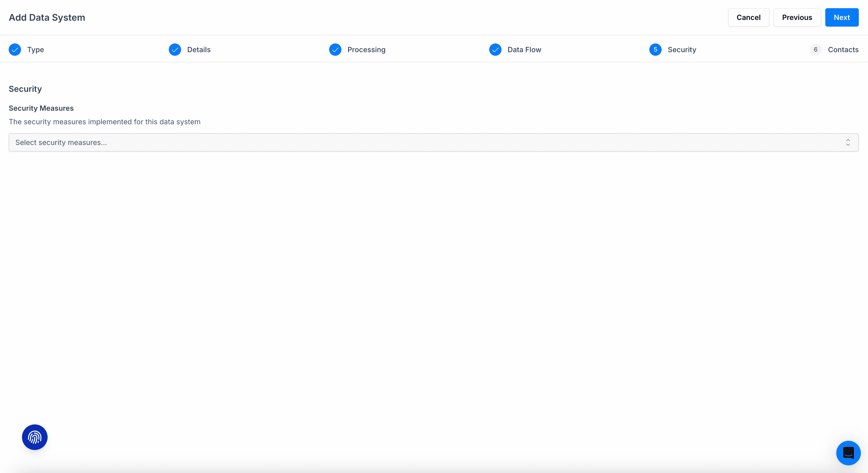Open the chat messenger launcher

coord(848,453)
